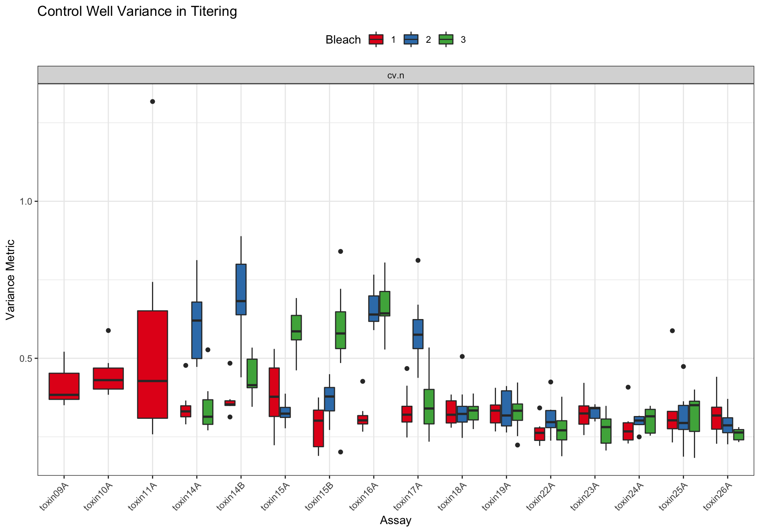760x532 pixels.
Task: Click the green Bleach 3 legend swatch
Action: coord(446,40)
